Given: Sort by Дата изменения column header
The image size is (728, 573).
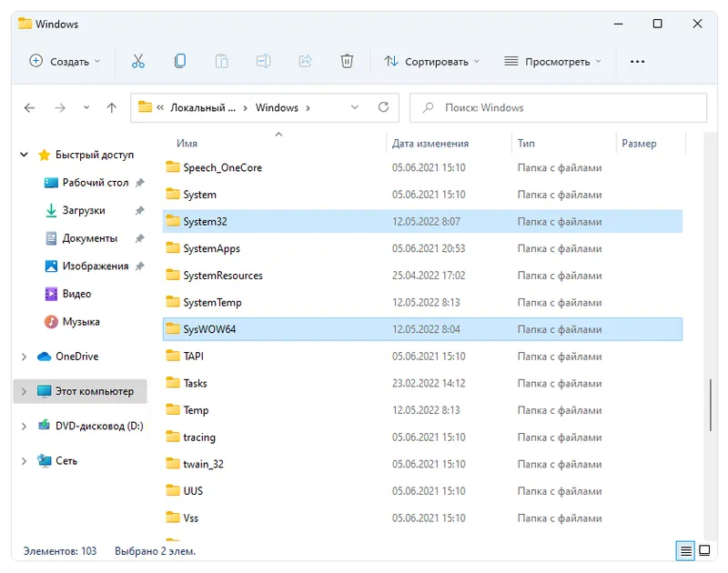Looking at the screenshot, I should coord(430,143).
